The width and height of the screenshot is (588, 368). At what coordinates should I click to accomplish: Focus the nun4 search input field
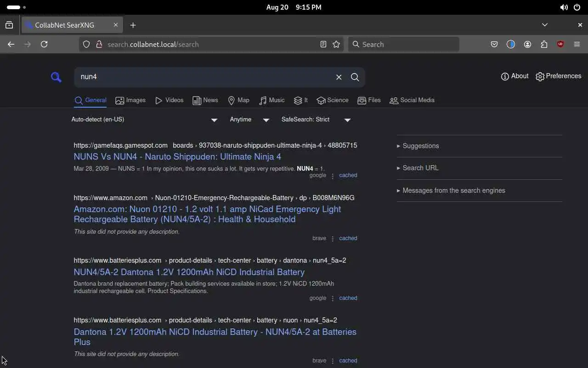click(x=204, y=77)
